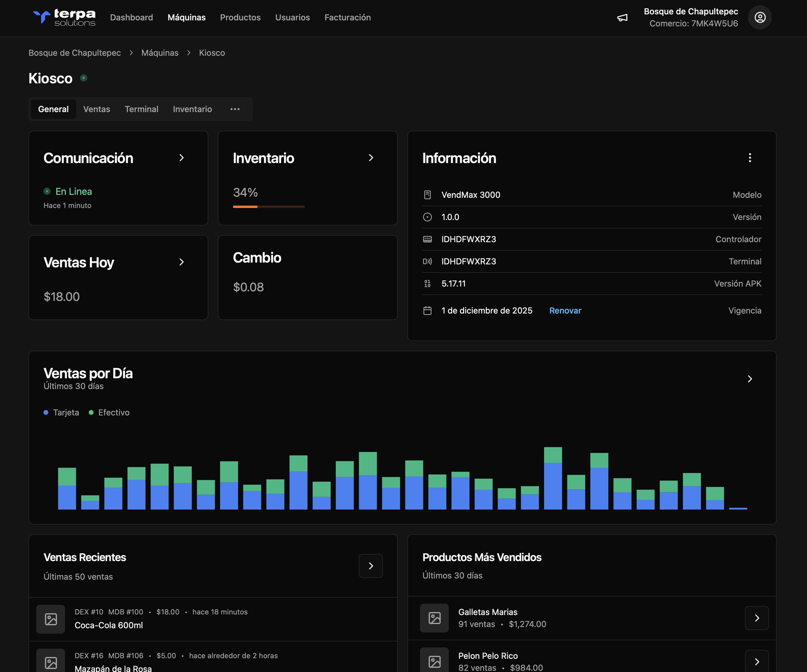Open the announcements megaphone icon

click(622, 18)
